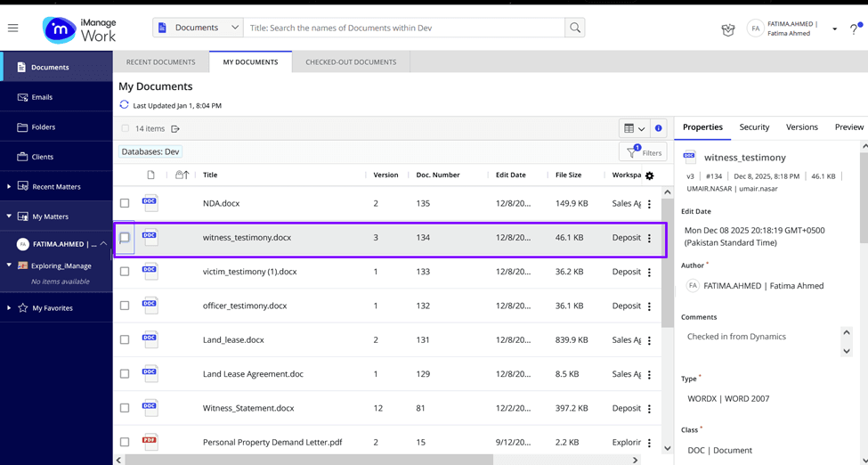Click the help question mark icon

[853, 29]
